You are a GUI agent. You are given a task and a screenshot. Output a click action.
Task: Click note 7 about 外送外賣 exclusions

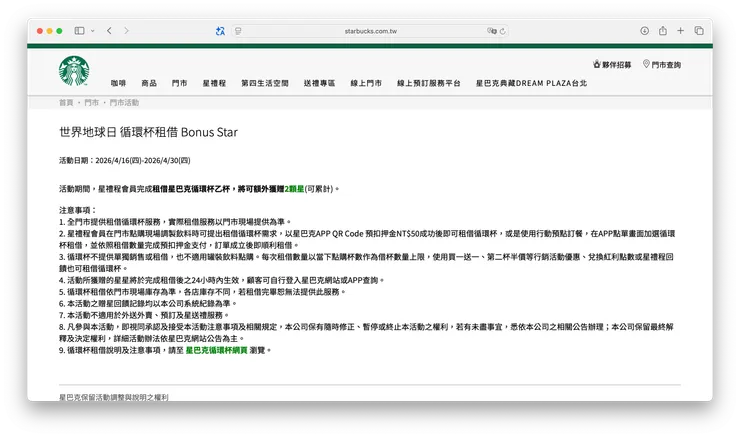[x=144, y=315]
